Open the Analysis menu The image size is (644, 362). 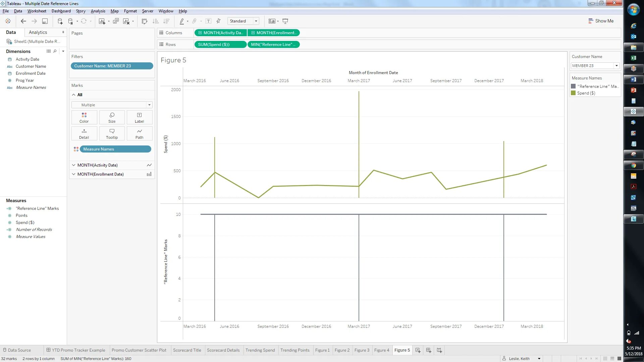coord(98,11)
